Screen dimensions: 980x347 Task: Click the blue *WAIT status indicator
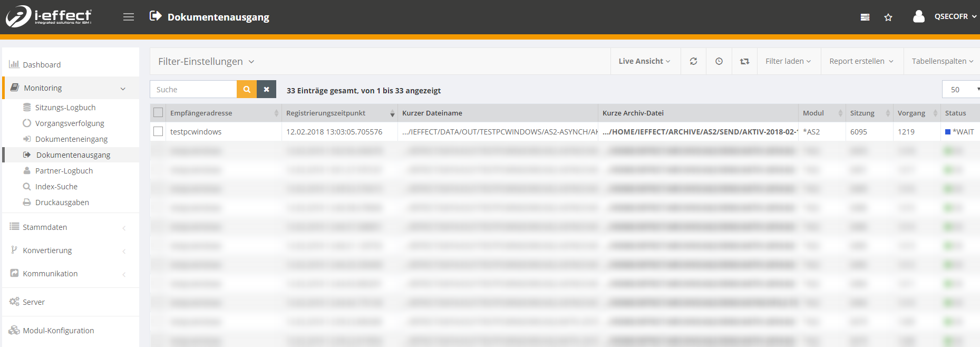click(948, 132)
